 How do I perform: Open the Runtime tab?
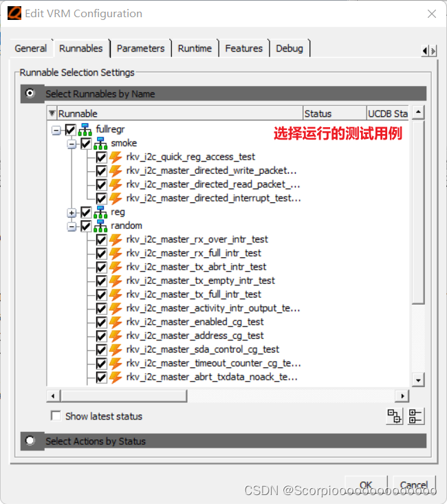click(x=195, y=49)
